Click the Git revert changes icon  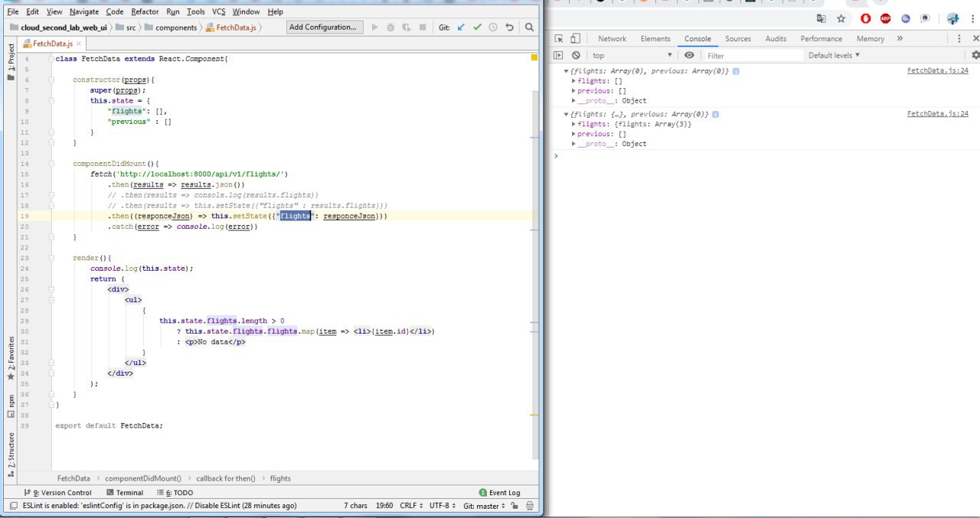click(x=509, y=28)
